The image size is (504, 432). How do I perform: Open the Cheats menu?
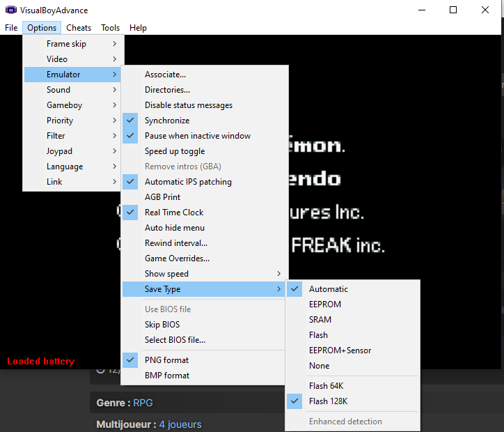coord(79,28)
